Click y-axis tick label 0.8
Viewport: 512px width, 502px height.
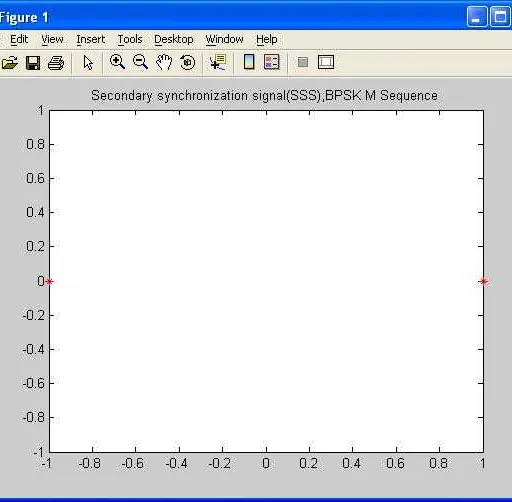pyautogui.click(x=35, y=144)
